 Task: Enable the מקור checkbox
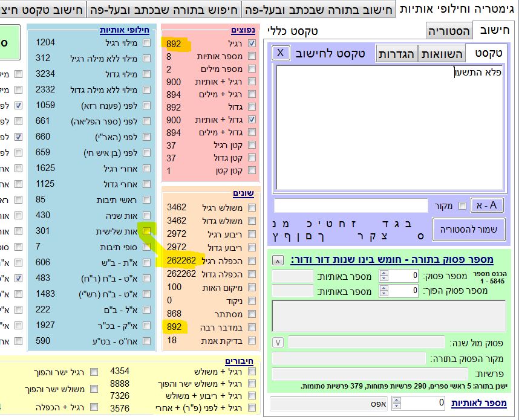point(463,206)
